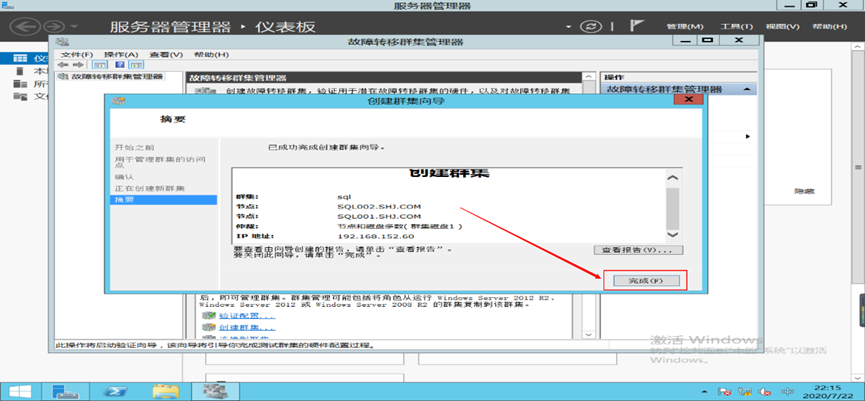Click Server Manager forward navigation arrow
Image resolution: width=865 pixels, height=401 pixels.
click(x=53, y=26)
